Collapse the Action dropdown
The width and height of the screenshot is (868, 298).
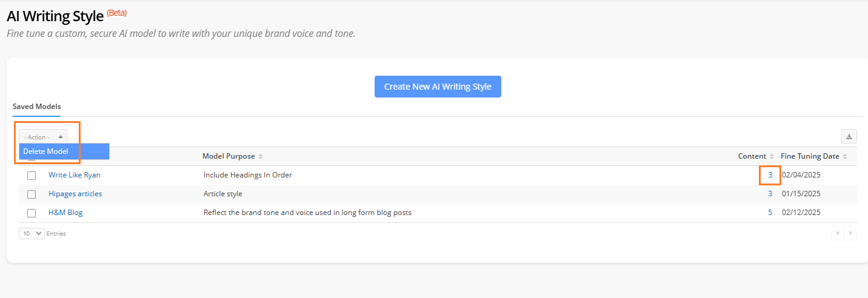pos(43,137)
